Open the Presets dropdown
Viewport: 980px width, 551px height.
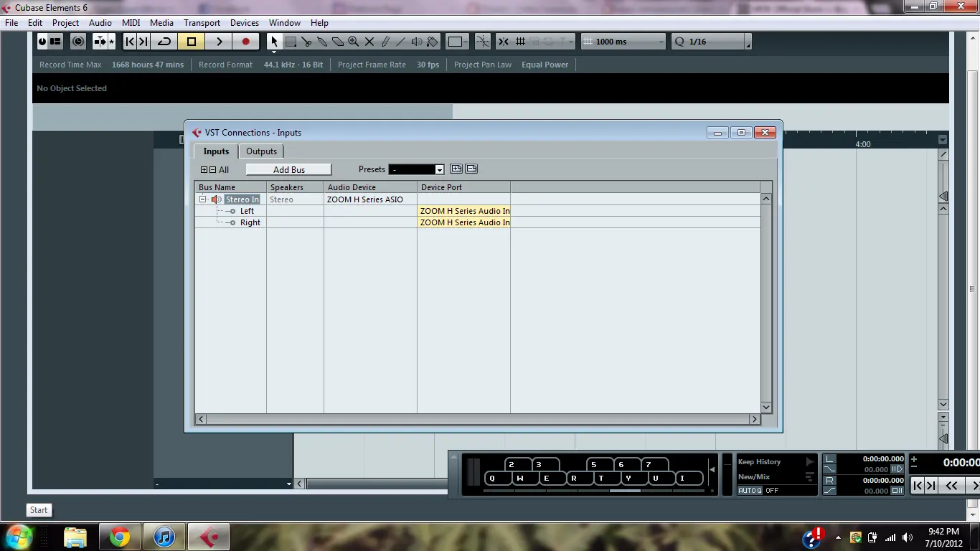[x=416, y=170]
